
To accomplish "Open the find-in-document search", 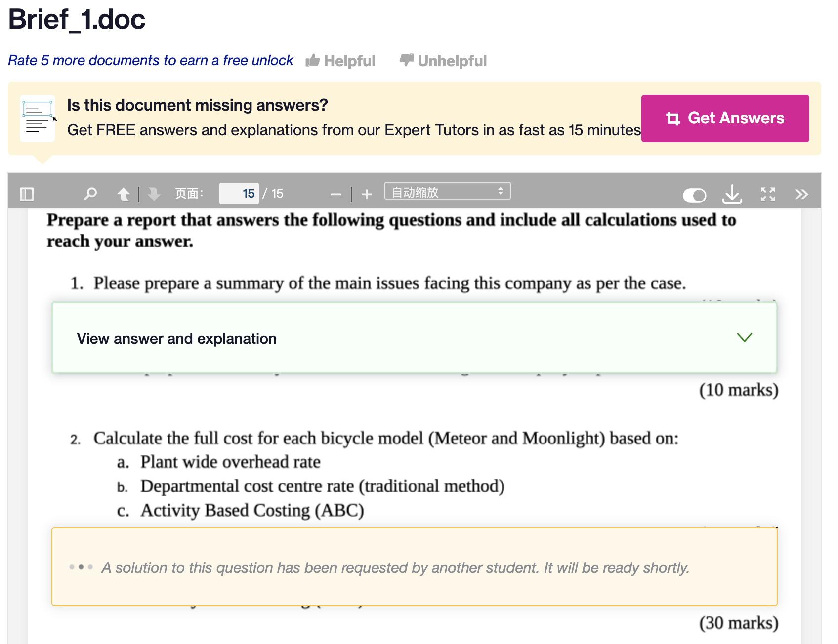I will pos(90,194).
